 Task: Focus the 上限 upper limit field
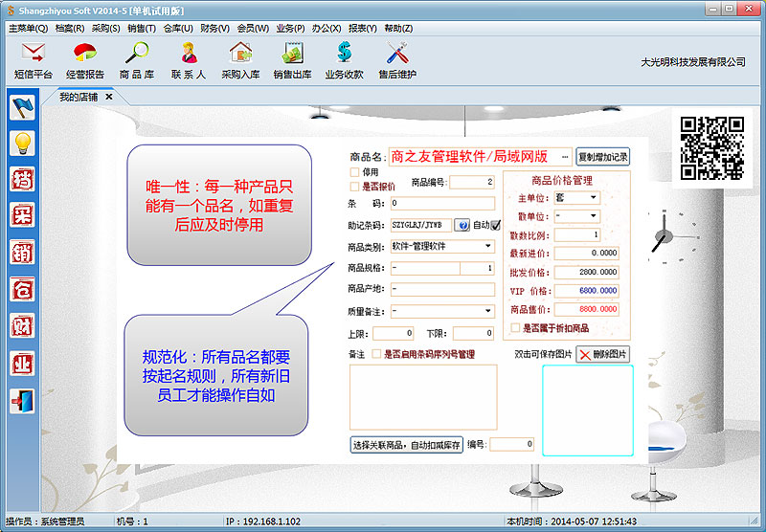[x=394, y=333]
